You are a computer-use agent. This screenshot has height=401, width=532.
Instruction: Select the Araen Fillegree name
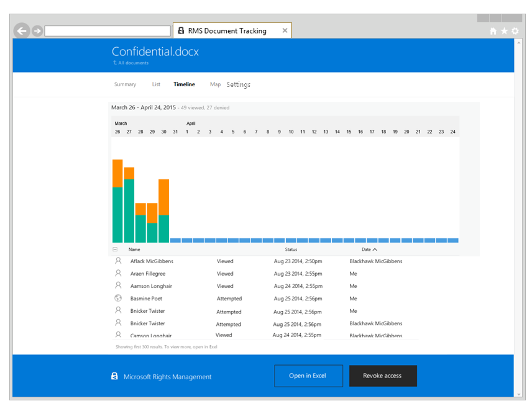(x=148, y=274)
